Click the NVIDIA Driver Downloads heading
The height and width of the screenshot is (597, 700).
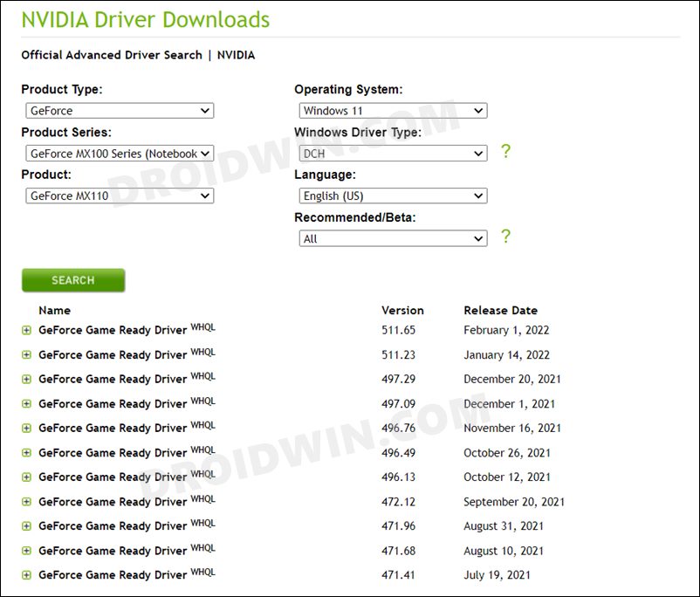[x=146, y=20]
